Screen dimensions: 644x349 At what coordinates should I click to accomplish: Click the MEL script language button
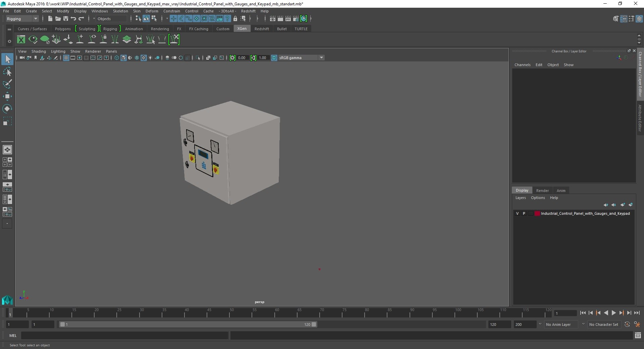[13, 335]
